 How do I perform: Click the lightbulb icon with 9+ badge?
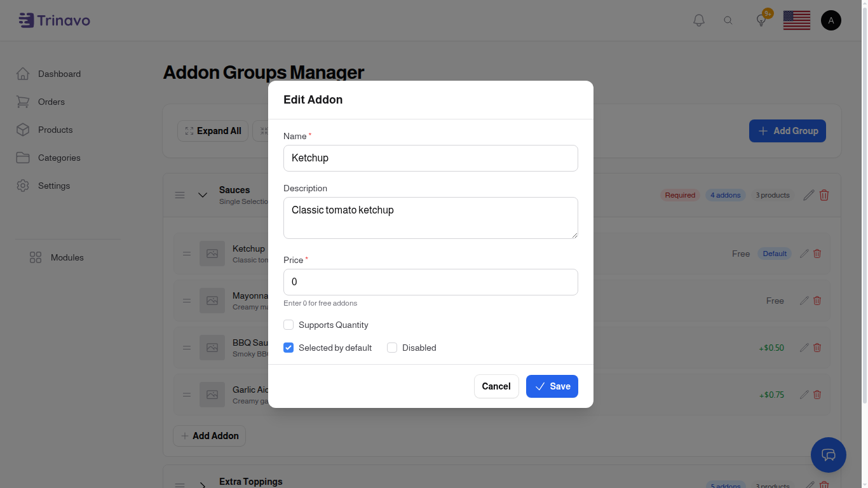tap(761, 20)
